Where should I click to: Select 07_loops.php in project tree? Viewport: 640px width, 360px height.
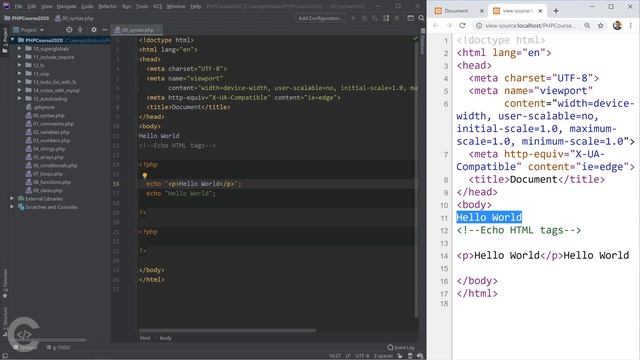click(44, 173)
